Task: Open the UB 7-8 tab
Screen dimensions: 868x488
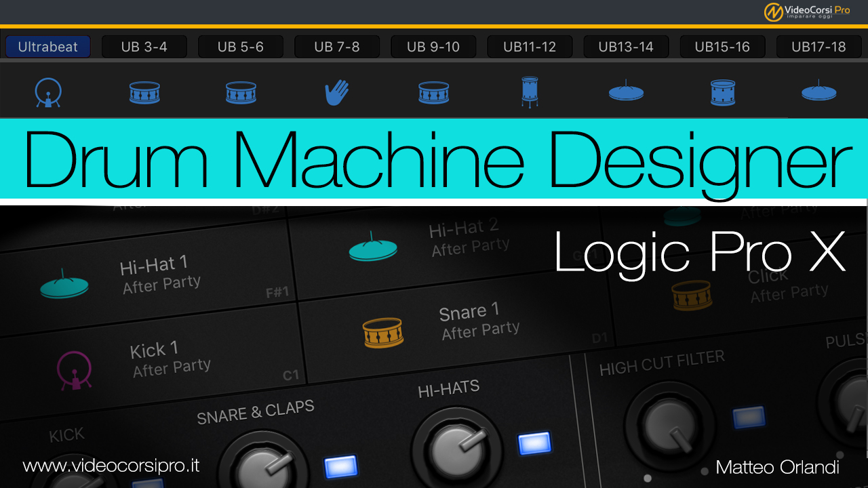Action: 337,47
